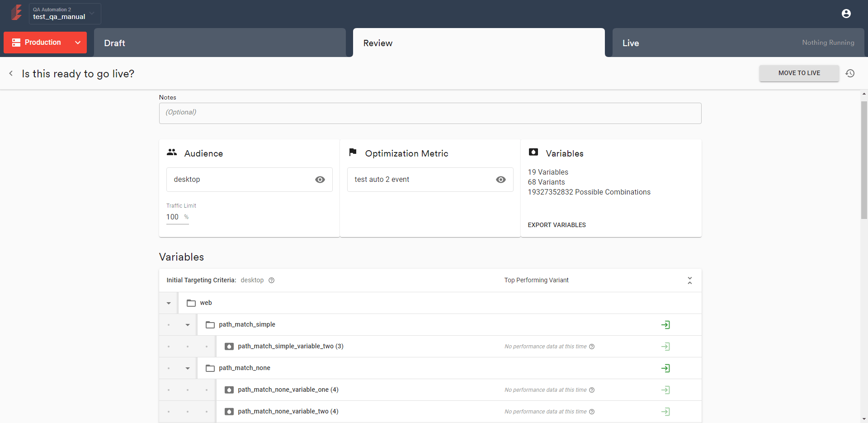
Task: Click go-to arrow icon for path_match_none folder
Action: pyautogui.click(x=665, y=368)
